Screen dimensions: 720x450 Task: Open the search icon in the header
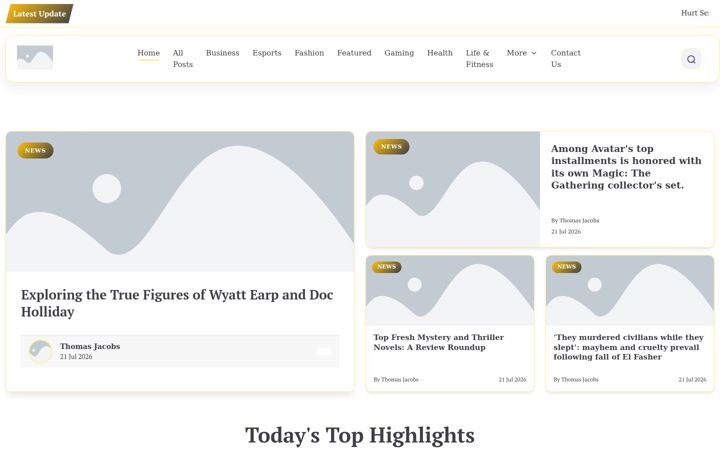coord(691,59)
